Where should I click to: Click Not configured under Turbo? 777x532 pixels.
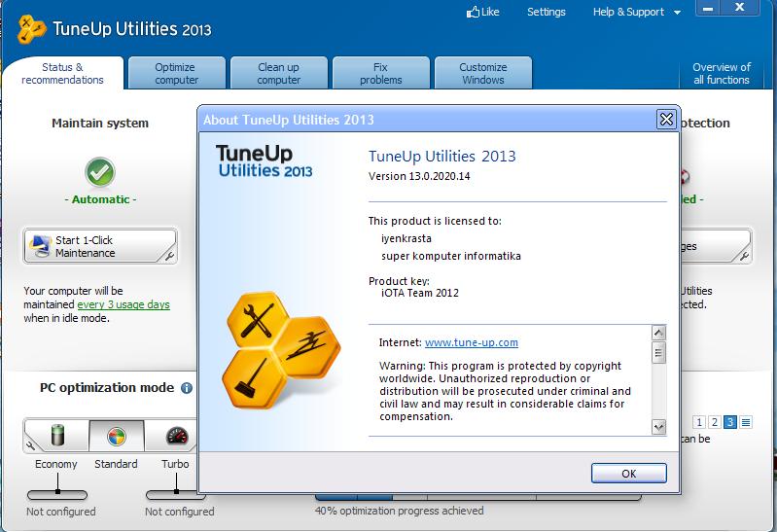pyautogui.click(x=179, y=512)
